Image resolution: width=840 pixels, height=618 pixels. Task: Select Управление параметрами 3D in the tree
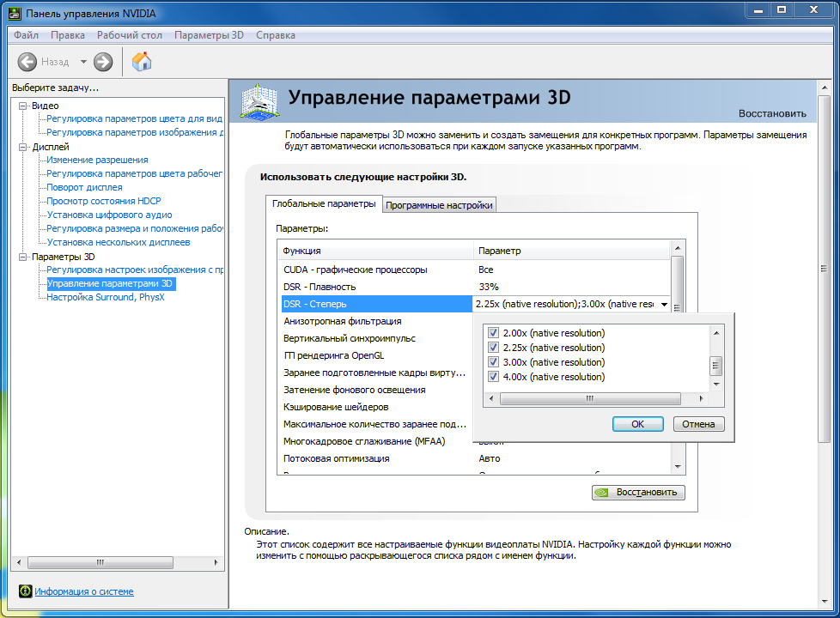coord(110,284)
